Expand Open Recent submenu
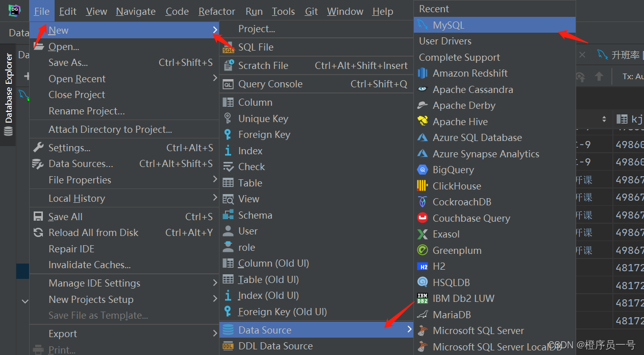The image size is (644, 355). pos(125,79)
